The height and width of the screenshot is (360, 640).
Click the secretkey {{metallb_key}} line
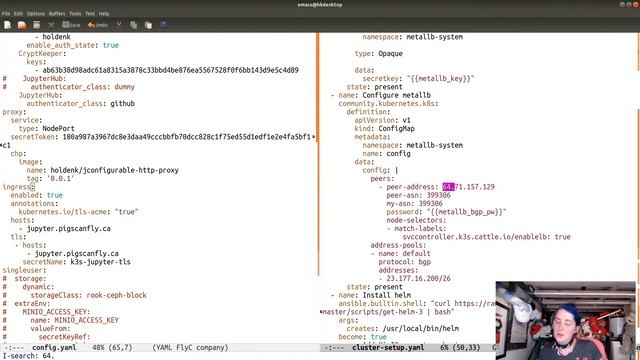tap(418, 78)
